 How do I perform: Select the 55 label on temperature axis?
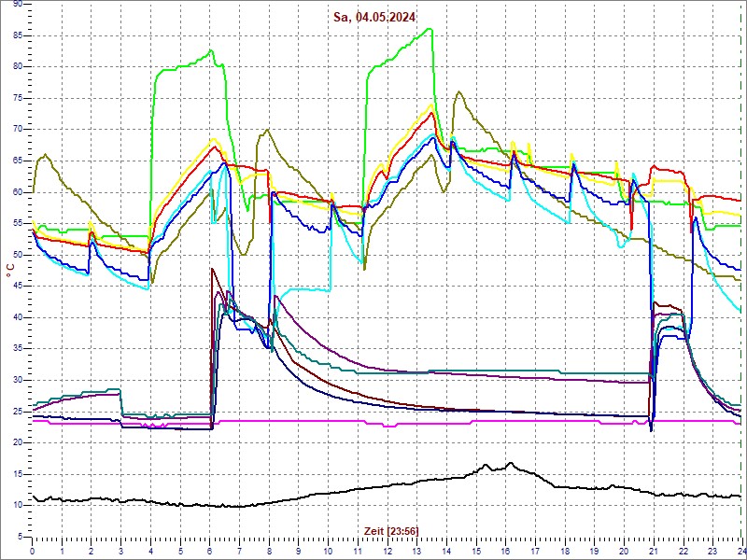[x=18, y=224]
